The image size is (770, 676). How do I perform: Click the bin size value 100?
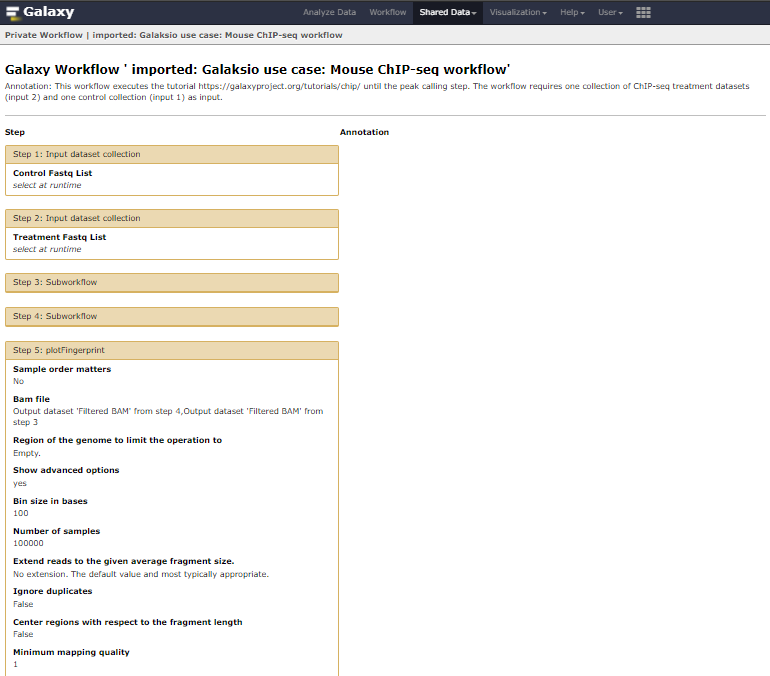click(x=21, y=513)
